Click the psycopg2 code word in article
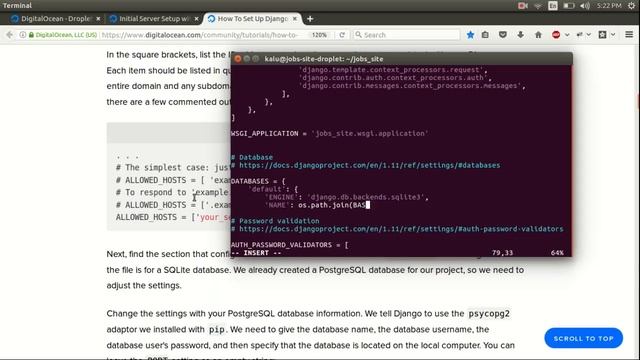 (x=489, y=314)
